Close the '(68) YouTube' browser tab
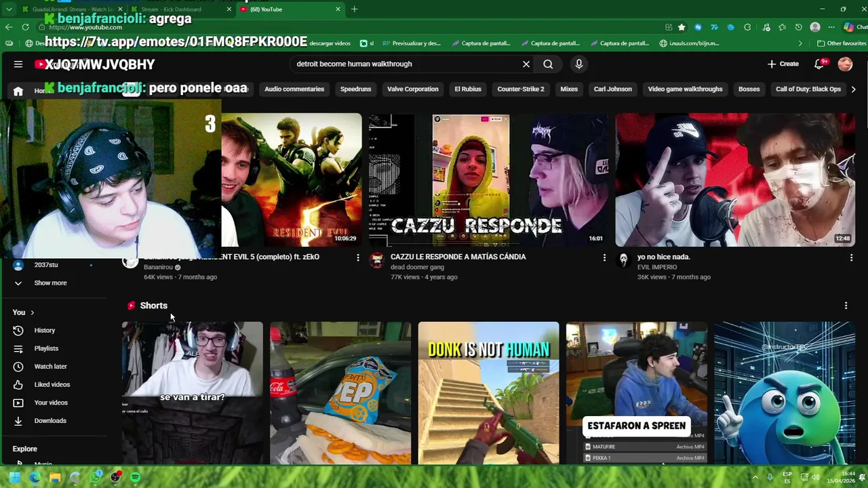Screen dimensions: 868x488 pos(338,9)
